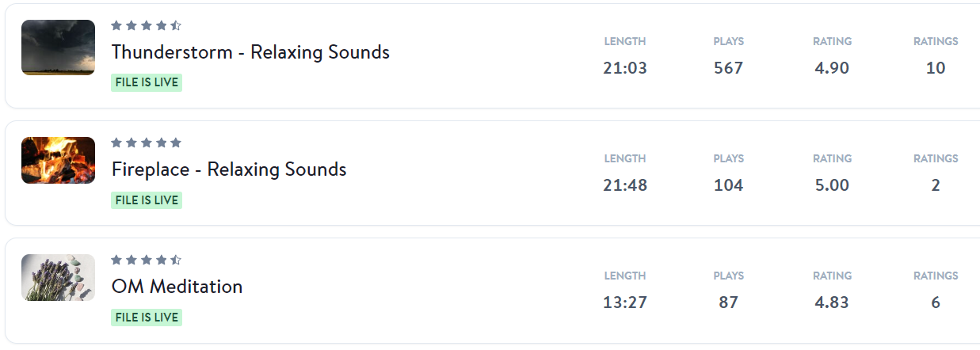Click the 21:03 length value

pyautogui.click(x=625, y=68)
